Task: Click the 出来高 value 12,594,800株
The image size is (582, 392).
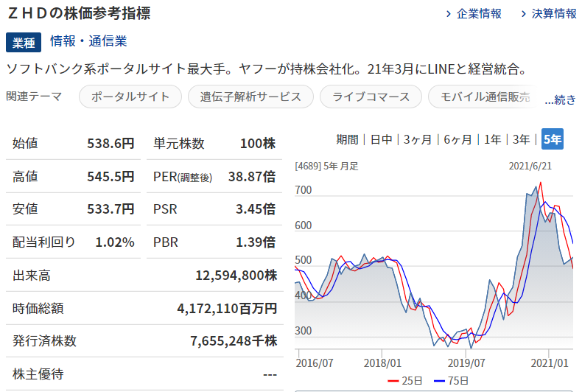Action: (236, 275)
